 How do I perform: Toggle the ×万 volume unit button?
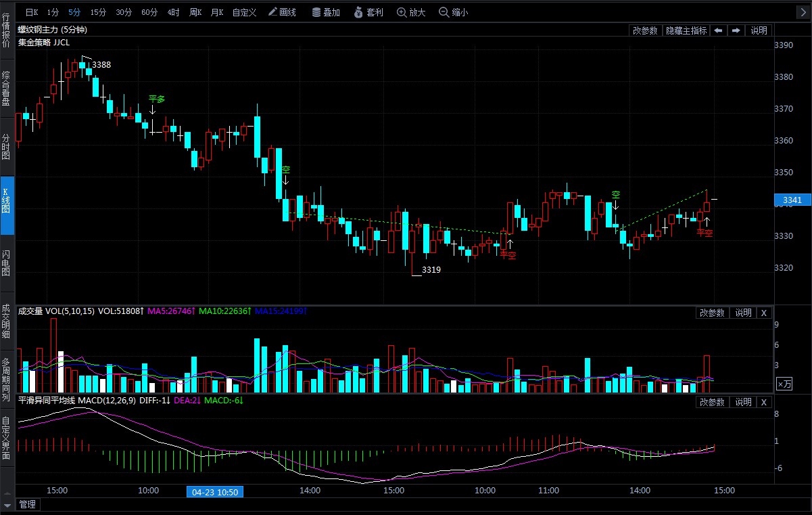coord(784,384)
